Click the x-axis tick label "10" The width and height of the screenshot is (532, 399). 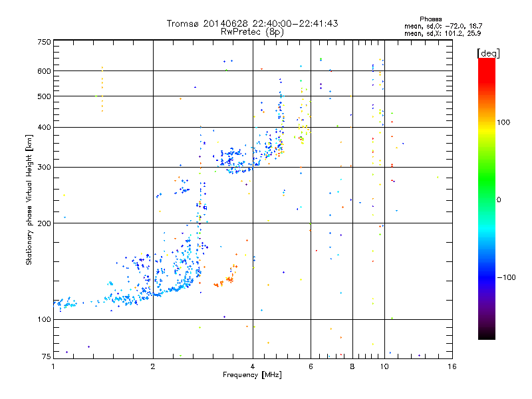[384, 366]
